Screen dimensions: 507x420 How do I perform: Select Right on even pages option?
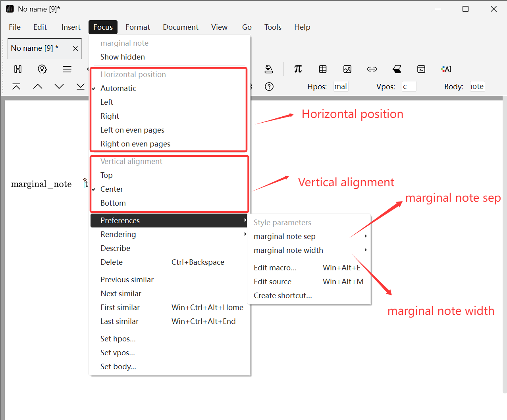[x=135, y=144]
